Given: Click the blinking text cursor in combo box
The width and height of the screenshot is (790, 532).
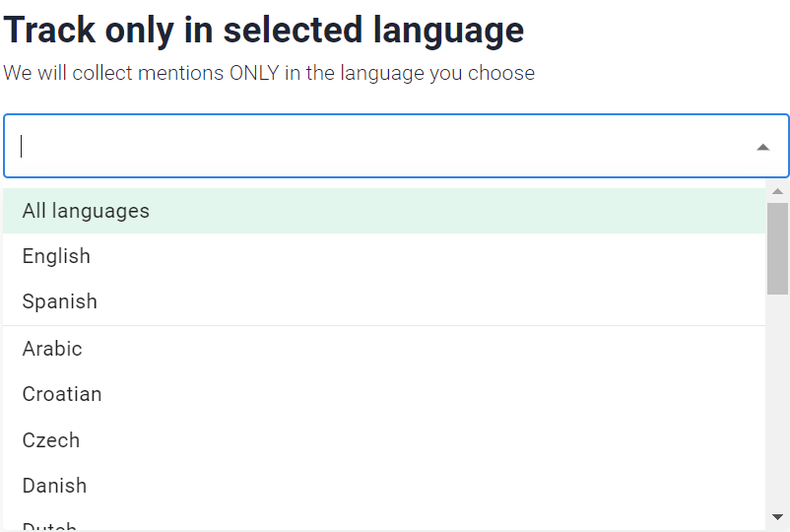Looking at the screenshot, I should [22, 147].
